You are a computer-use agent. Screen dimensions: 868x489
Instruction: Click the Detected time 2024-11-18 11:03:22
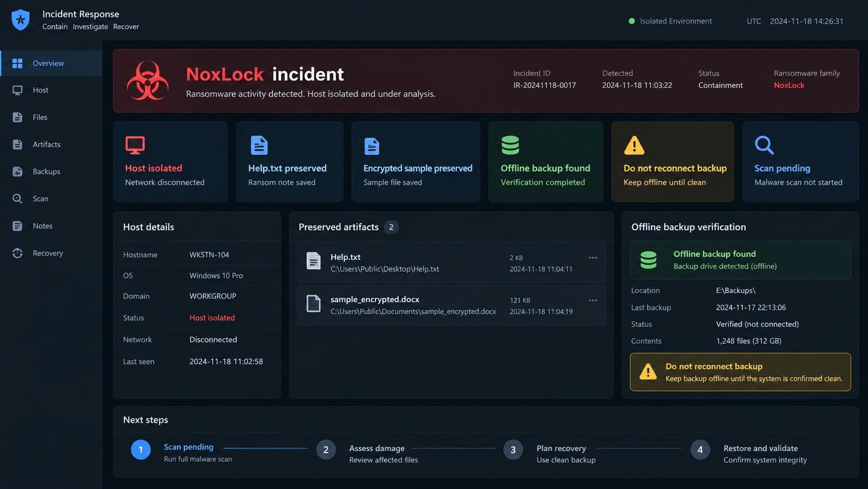pos(637,85)
